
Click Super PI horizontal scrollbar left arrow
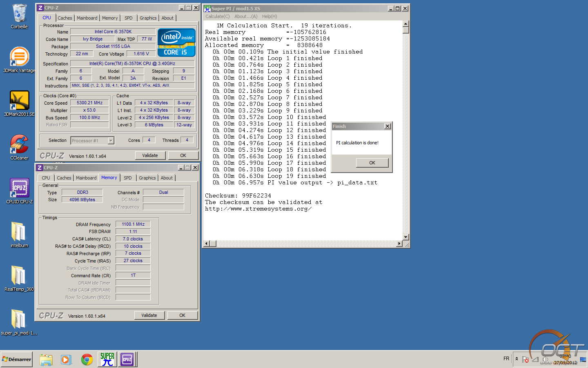(207, 244)
